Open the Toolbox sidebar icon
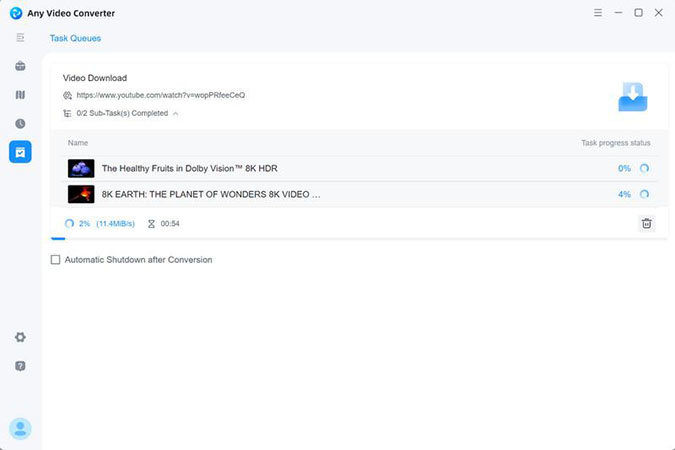 (x=20, y=66)
